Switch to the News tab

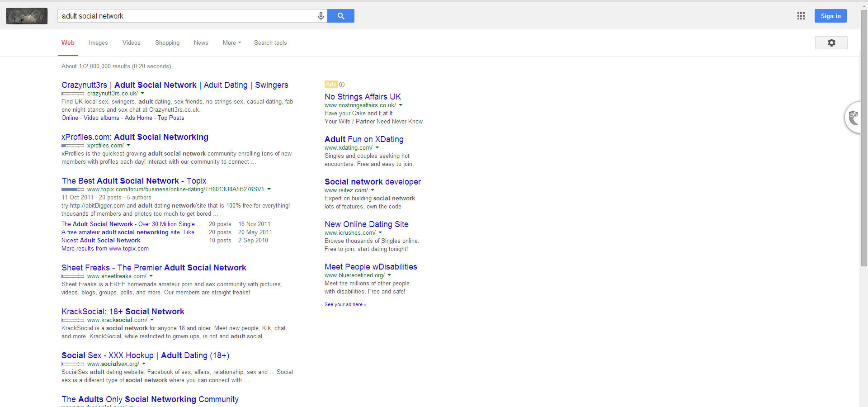201,43
